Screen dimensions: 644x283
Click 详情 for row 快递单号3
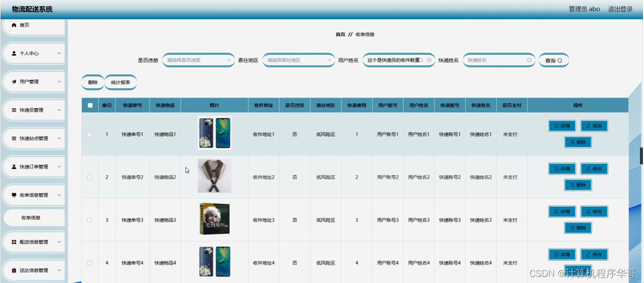pos(562,212)
